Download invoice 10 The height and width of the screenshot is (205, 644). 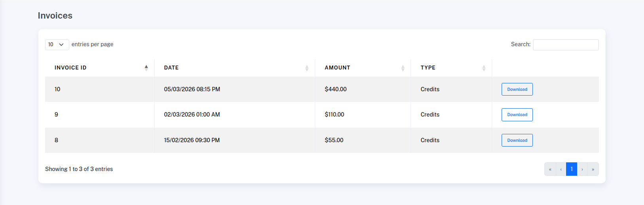[x=517, y=89]
